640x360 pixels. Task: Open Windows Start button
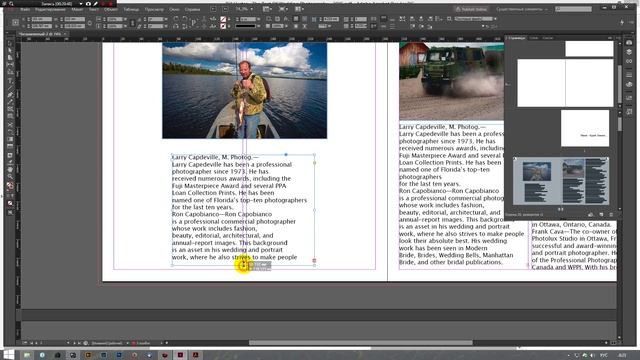[9, 355]
